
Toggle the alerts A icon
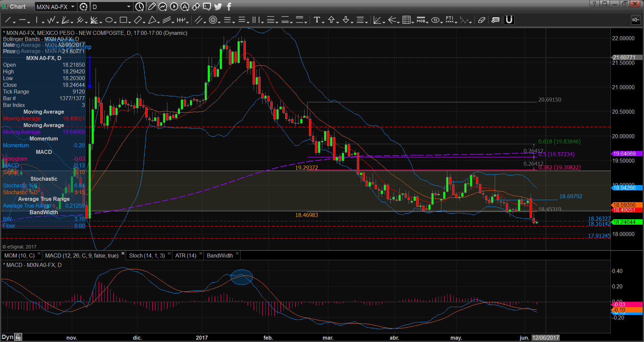185,7
